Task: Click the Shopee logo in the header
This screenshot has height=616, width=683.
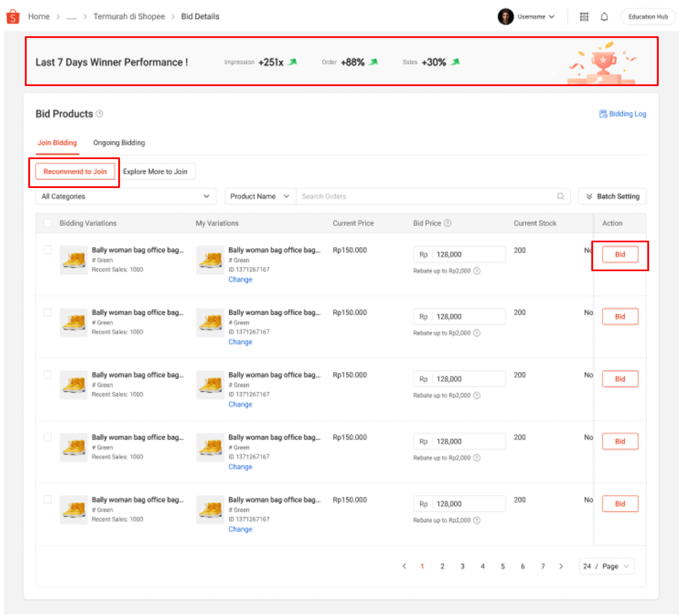Action: 12,16
